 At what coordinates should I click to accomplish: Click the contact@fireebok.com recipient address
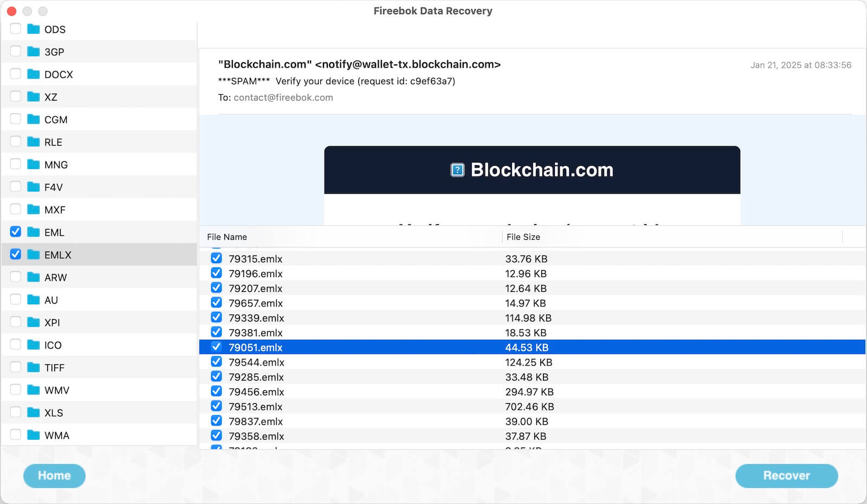(x=283, y=97)
